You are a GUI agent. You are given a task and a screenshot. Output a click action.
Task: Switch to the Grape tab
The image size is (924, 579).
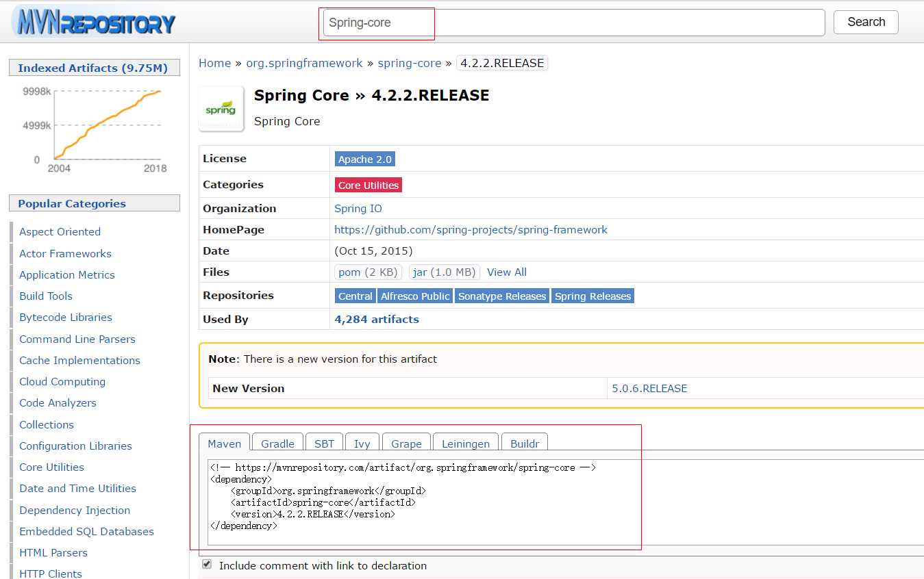tap(406, 443)
